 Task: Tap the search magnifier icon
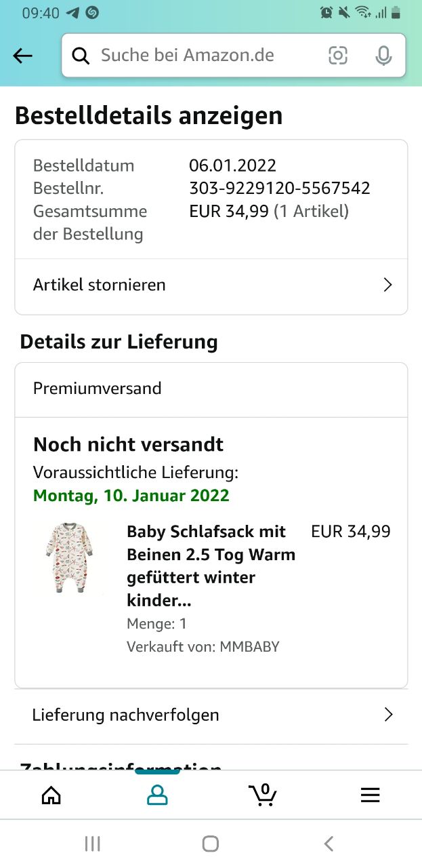(x=81, y=56)
